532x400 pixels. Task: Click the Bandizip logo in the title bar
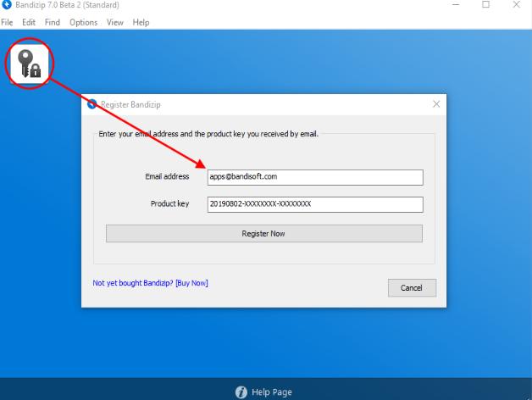pyautogui.click(x=7, y=5)
